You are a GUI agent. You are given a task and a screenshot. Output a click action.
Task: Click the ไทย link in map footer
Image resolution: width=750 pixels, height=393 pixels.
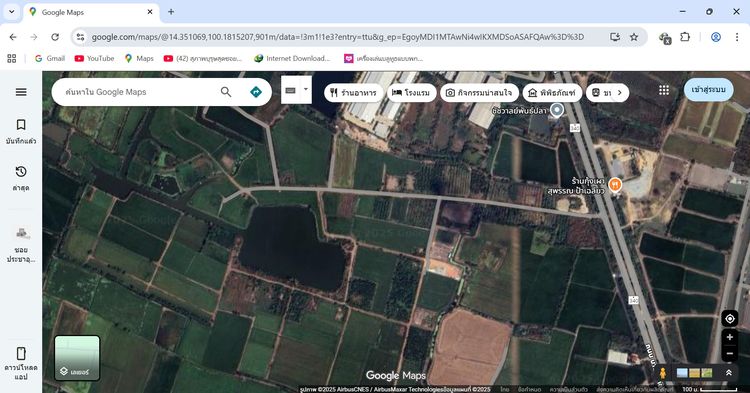(x=505, y=389)
